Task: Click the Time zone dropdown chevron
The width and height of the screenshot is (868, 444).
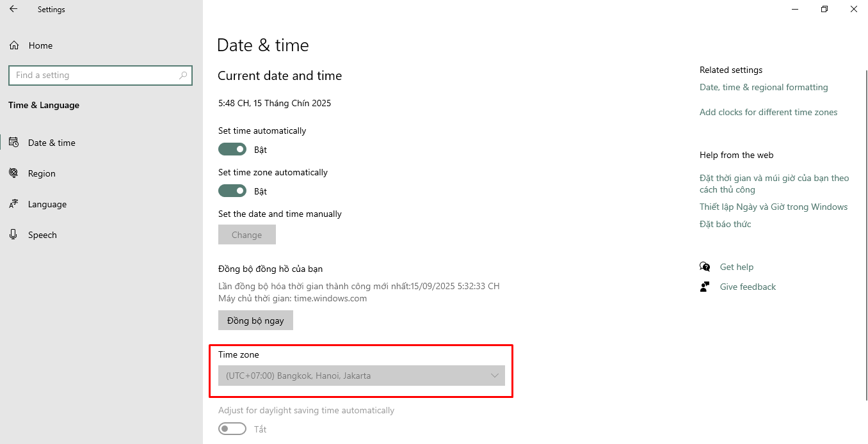Action: (x=494, y=376)
